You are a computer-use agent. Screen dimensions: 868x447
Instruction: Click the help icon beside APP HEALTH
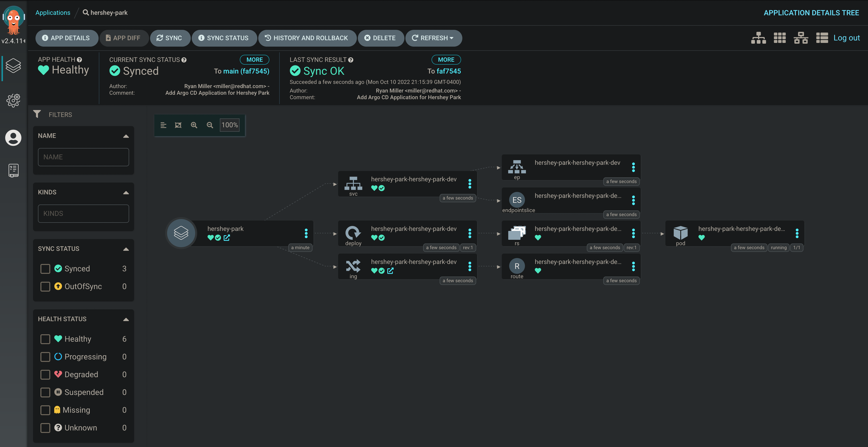pyautogui.click(x=80, y=60)
